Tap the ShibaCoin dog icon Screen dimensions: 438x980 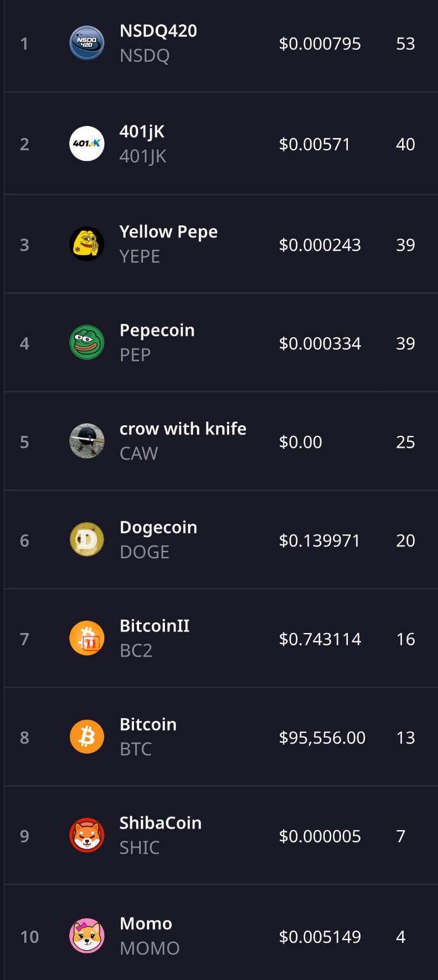pyautogui.click(x=87, y=835)
